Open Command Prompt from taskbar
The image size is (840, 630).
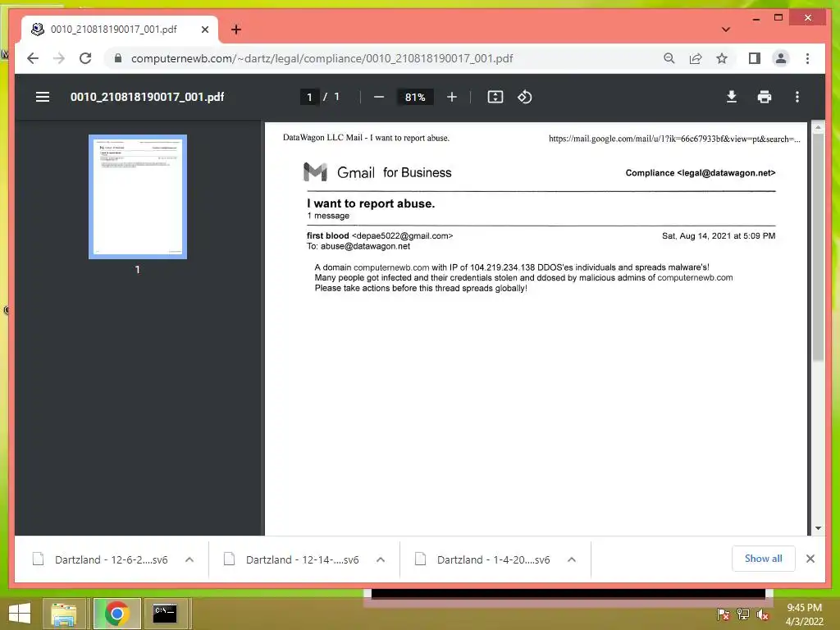164,614
